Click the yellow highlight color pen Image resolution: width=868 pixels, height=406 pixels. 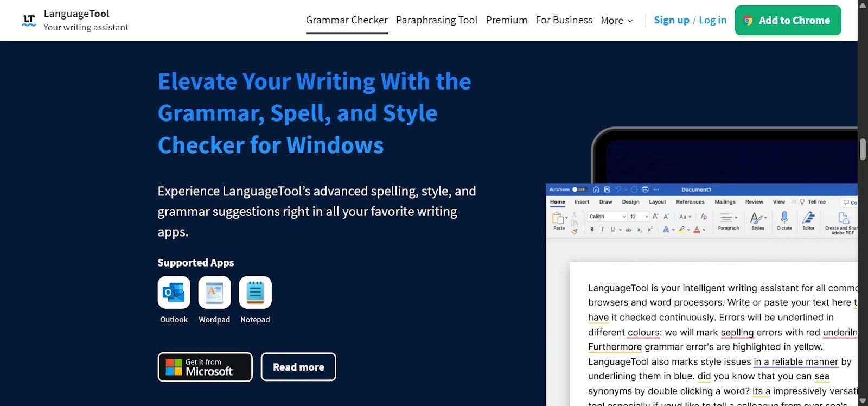[x=681, y=230]
